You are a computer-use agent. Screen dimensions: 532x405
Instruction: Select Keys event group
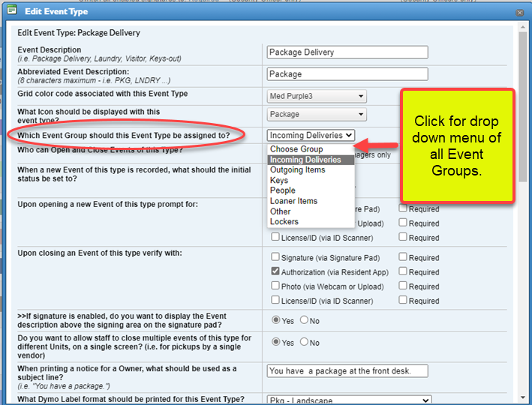point(311,181)
